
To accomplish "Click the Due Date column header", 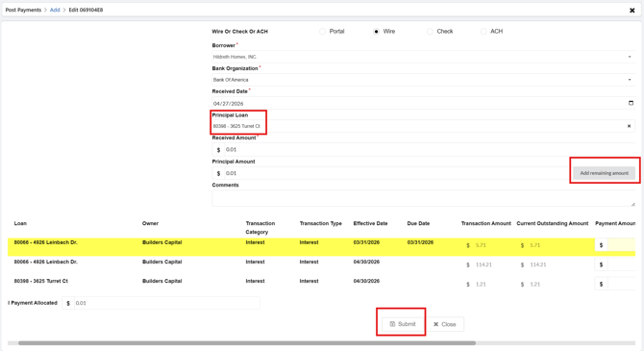I will pos(418,224).
